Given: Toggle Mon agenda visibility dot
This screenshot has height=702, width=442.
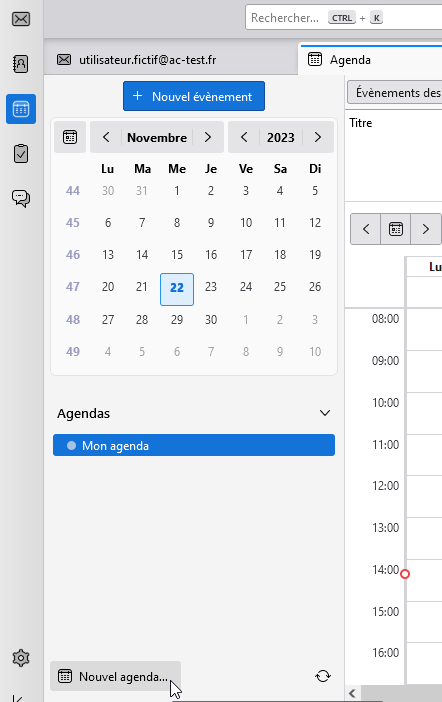Looking at the screenshot, I should click(71, 445).
